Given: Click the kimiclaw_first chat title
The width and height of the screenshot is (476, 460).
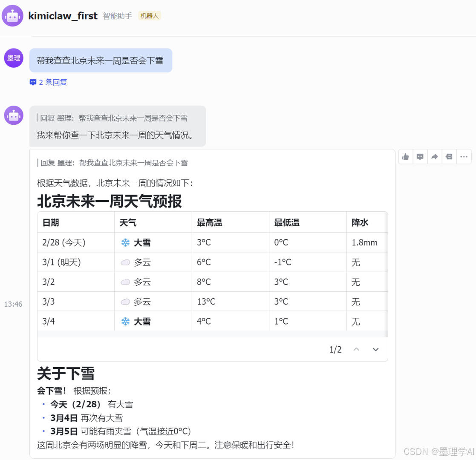Looking at the screenshot, I should click(63, 16).
